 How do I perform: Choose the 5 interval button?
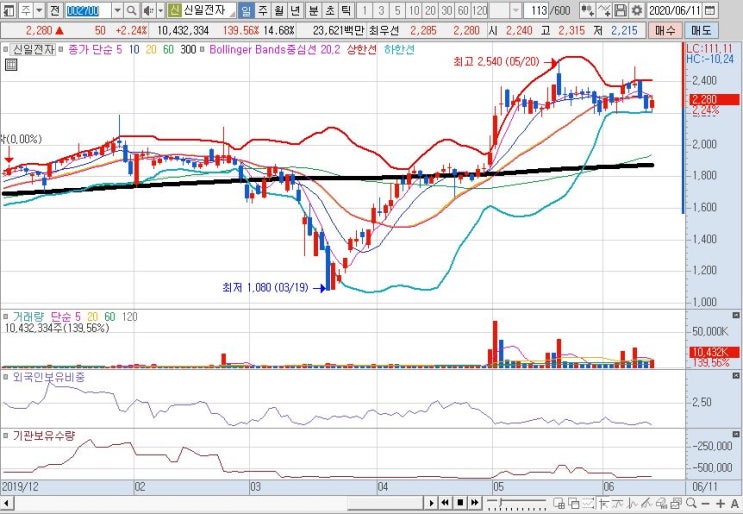coord(398,10)
